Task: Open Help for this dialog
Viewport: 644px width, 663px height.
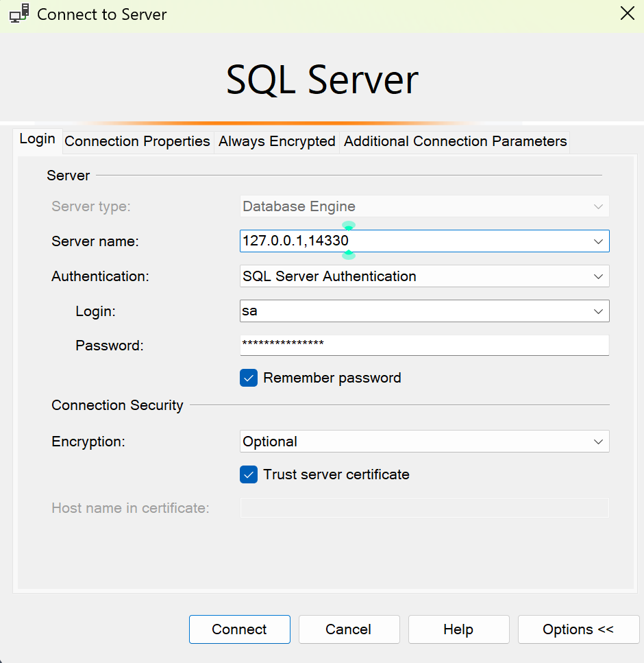Action: pyautogui.click(x=458, y=629)
